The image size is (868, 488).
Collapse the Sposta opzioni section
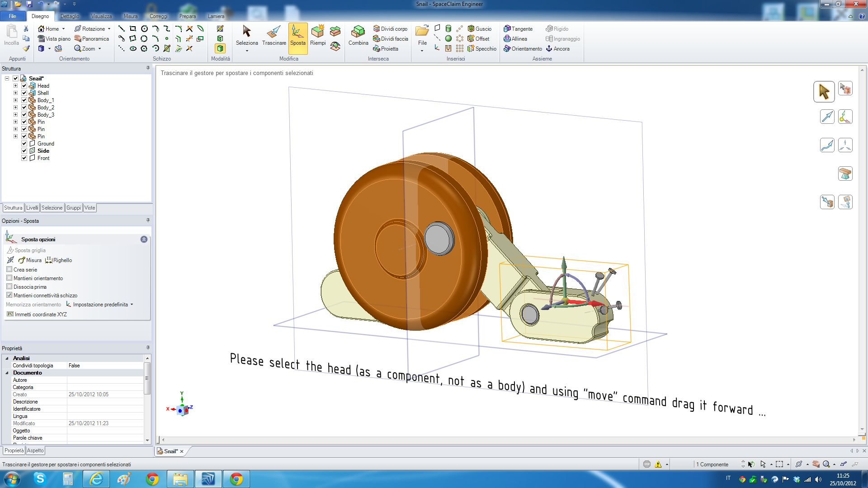tap(144, 239)
